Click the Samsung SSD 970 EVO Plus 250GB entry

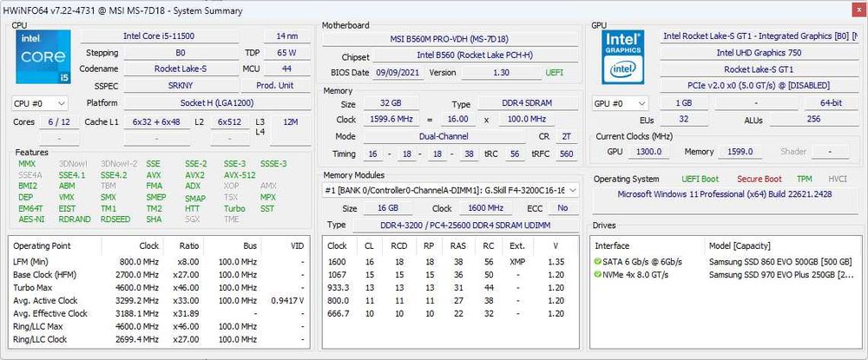pos(780,274)
